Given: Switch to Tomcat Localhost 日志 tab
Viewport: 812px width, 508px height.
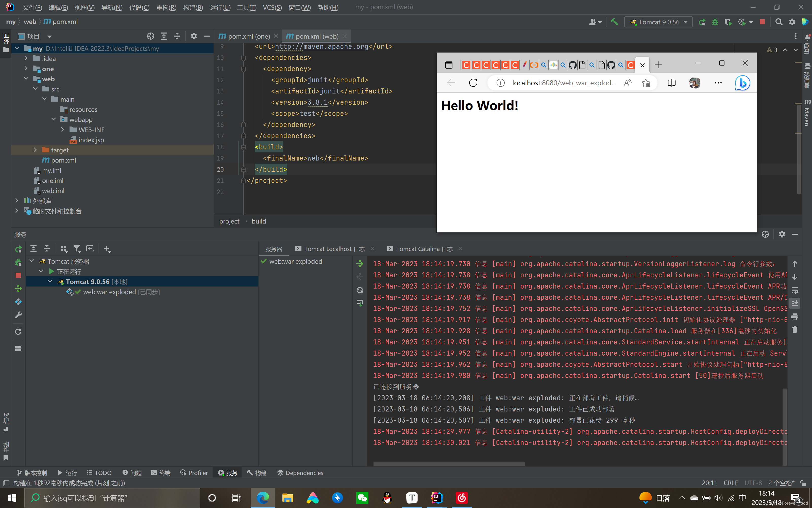Looking at the screenshot, I should (x=334, y=249).
